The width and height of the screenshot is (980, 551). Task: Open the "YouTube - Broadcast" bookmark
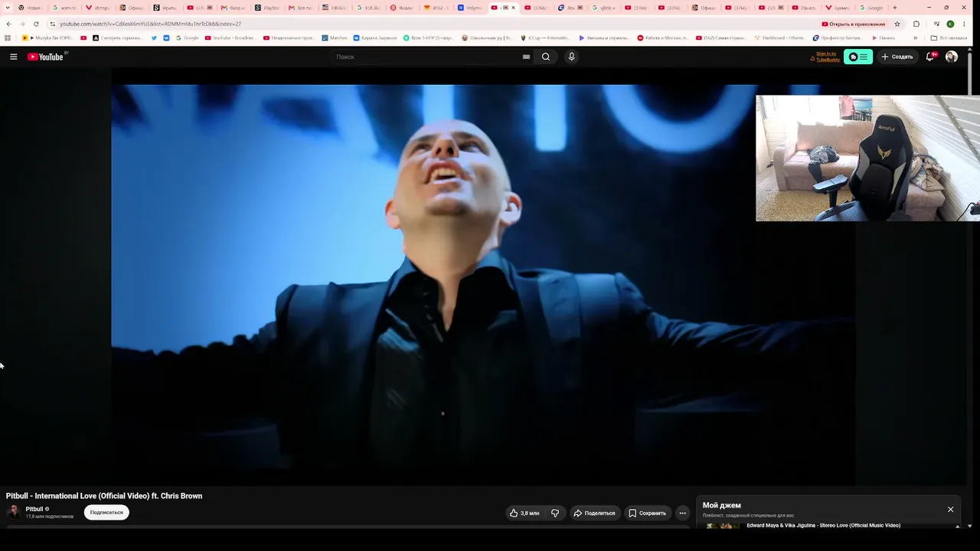coord(230,37)
